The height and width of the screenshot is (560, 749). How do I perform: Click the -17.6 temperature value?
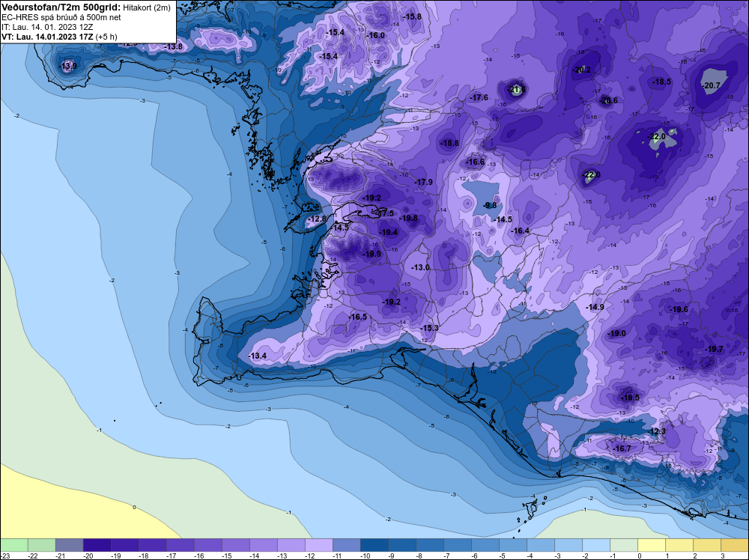[x=479, y=97]
